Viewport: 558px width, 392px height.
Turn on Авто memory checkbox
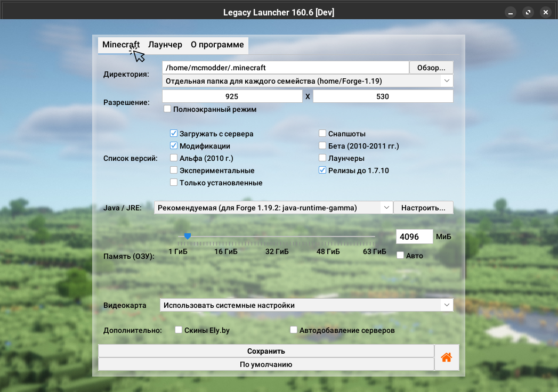(x=400, y=256)
